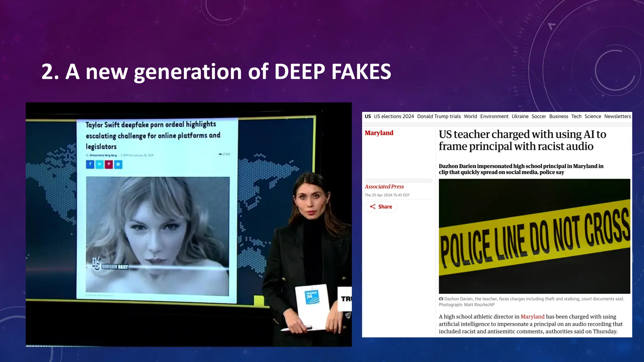Click the Maryland link in article body

coord(532,317)
